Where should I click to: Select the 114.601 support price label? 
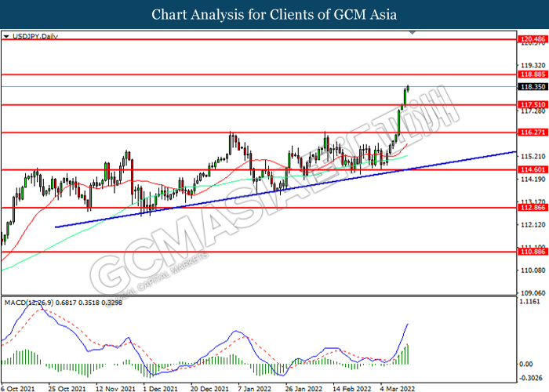tap(533, 170)
